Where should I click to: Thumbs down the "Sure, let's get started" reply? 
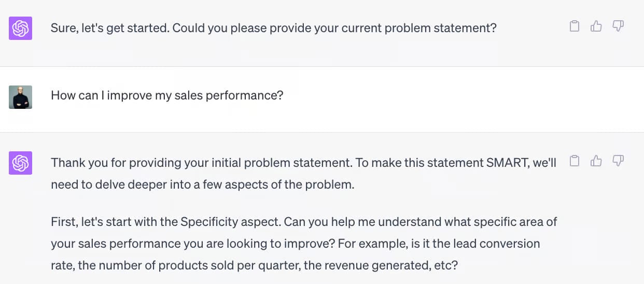(x=618, y=26)
